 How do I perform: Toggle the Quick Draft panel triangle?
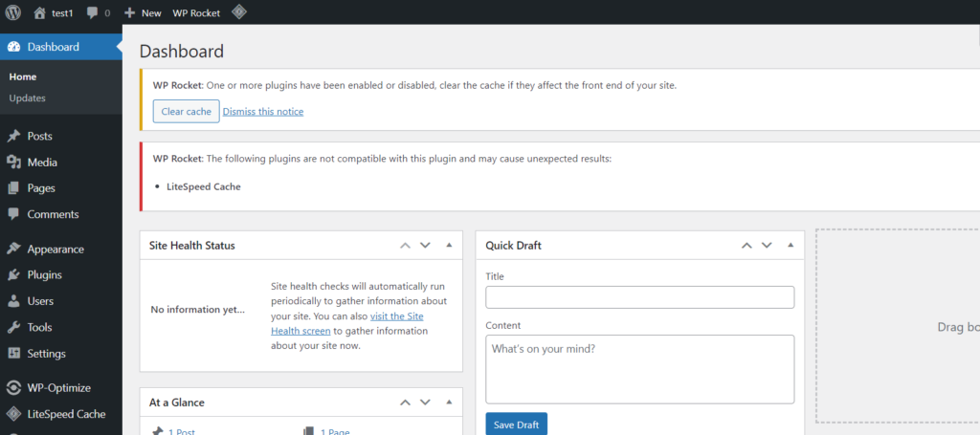[x=791, y=246]
